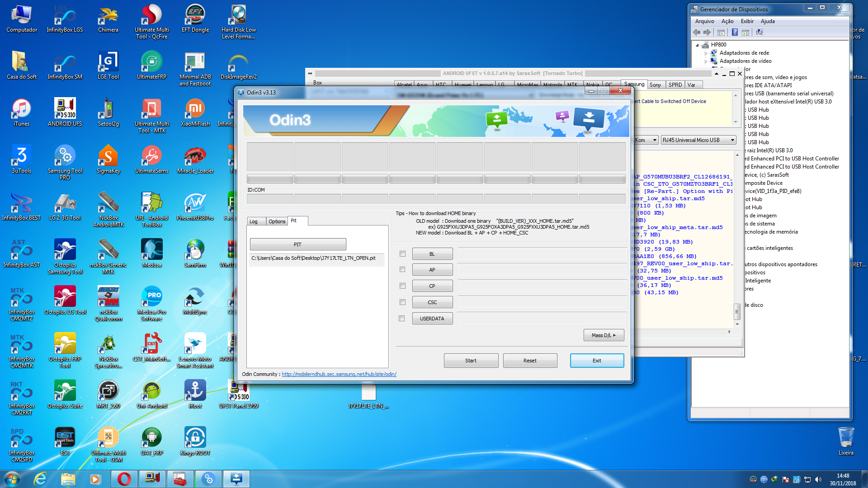Screen dimensions: 868x488
Task: Click Internet Explorer icon in taskbar
Action: click(41, 479)
